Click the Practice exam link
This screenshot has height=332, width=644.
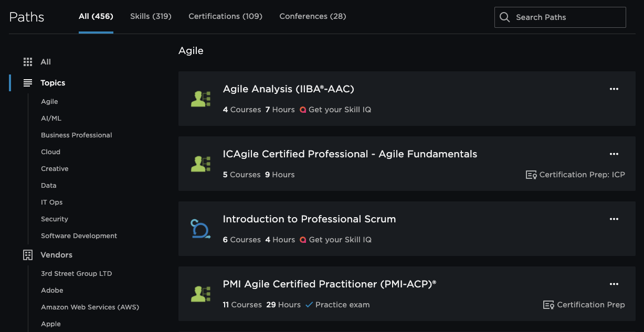pos(342,305)
